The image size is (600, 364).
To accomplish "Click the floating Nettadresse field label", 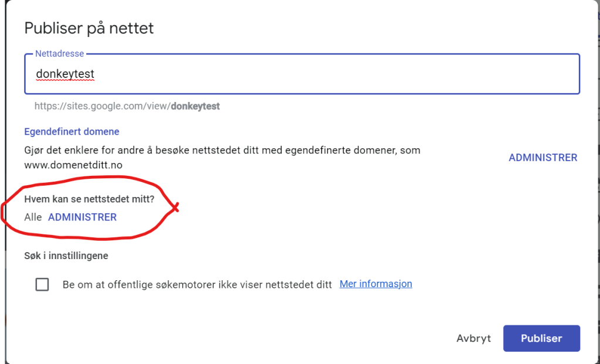I will [x=59, y=54].
